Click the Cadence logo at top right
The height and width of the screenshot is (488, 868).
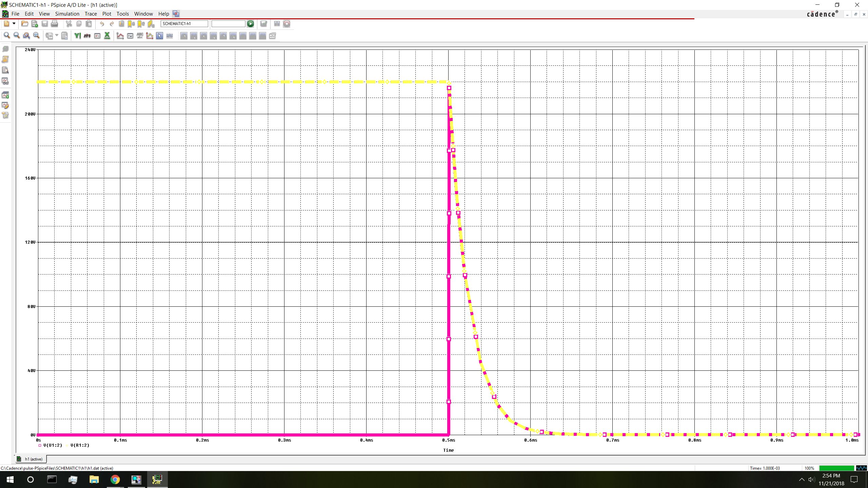tap(822, 14)
